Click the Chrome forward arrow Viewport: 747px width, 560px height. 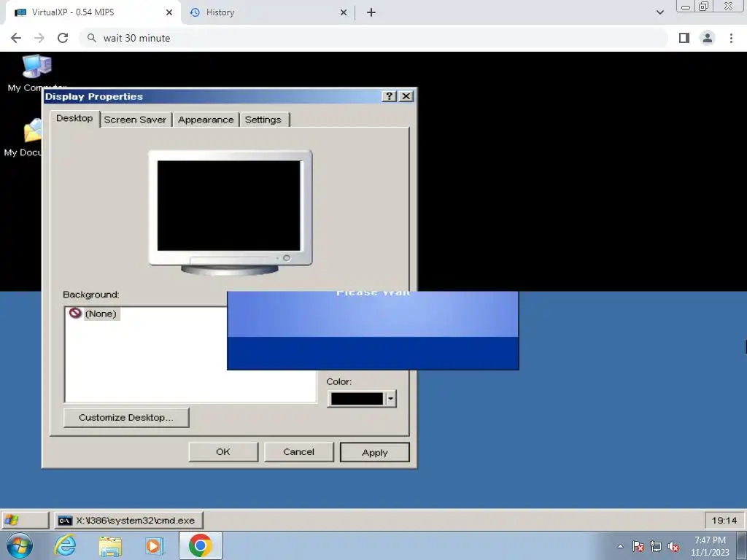pos(39,38)
